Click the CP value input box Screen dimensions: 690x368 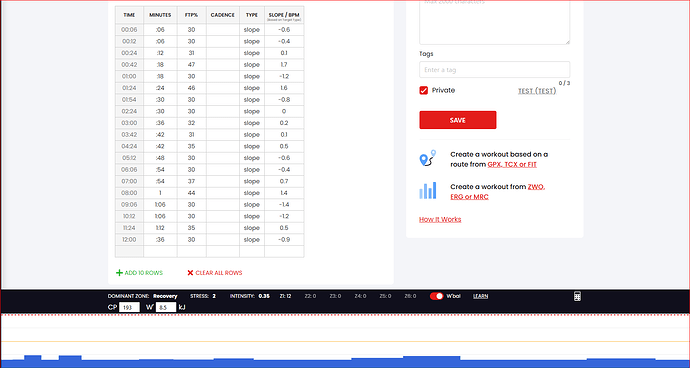(x=129, y=307)
